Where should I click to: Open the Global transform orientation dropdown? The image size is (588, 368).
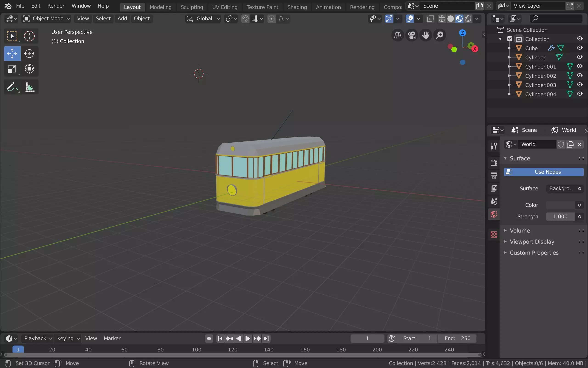203,18
